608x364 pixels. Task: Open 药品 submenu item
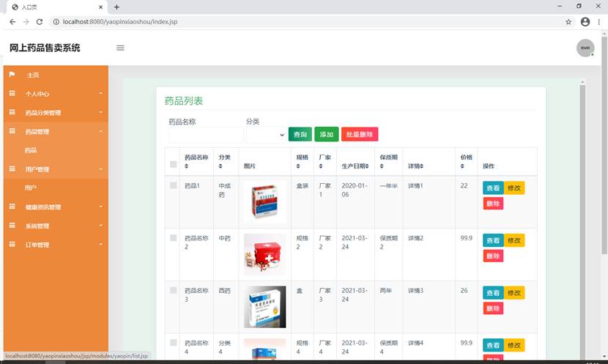[x=31, y=150]
